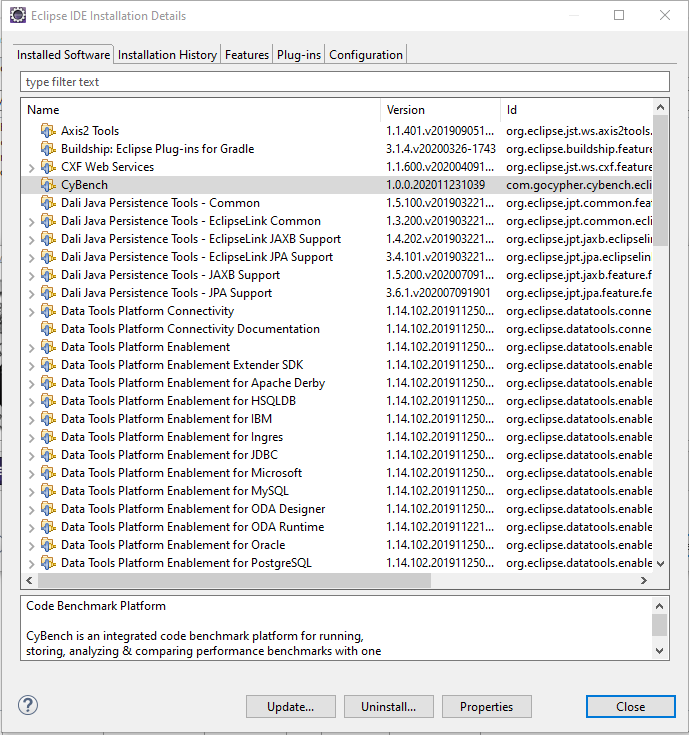The image size is (689, 735).
Task: Expand Dali Java Persistence Tools - JAXB Support
Action: [x=31, y=276]
